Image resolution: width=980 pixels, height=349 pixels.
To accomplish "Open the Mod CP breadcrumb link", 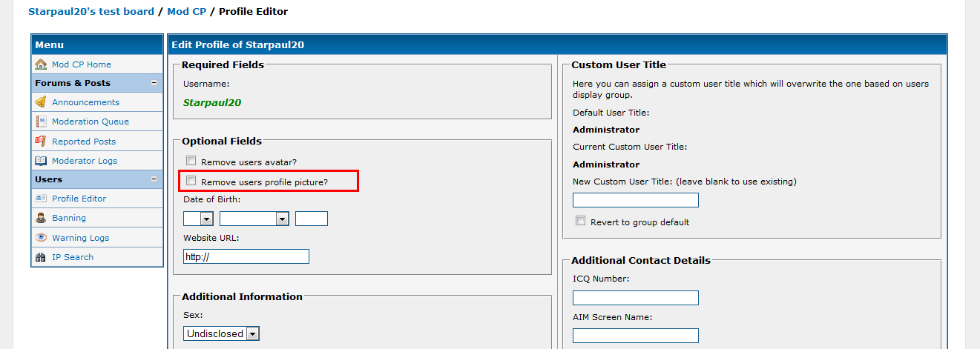I will 187,11.
